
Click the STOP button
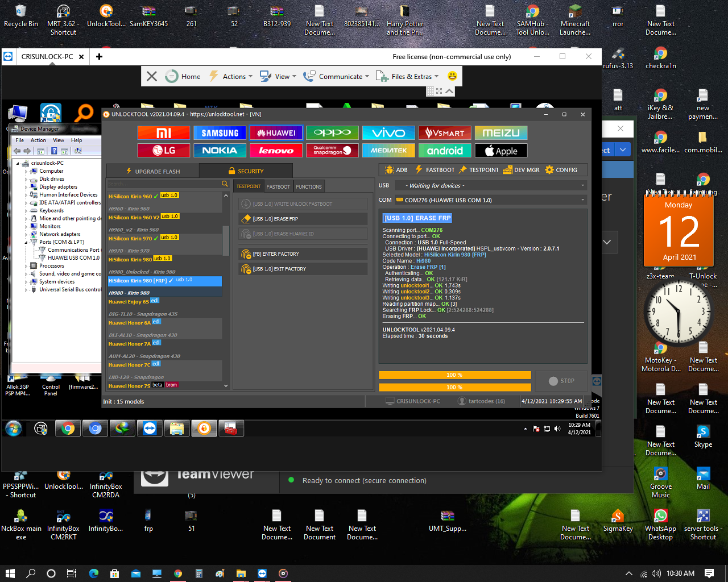coord(562,381)
